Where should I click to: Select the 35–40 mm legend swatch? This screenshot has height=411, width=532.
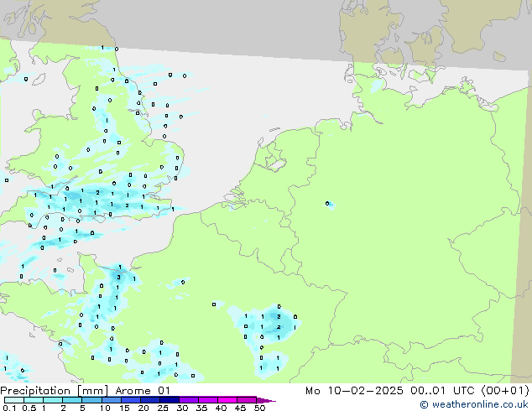click(207, 400)
